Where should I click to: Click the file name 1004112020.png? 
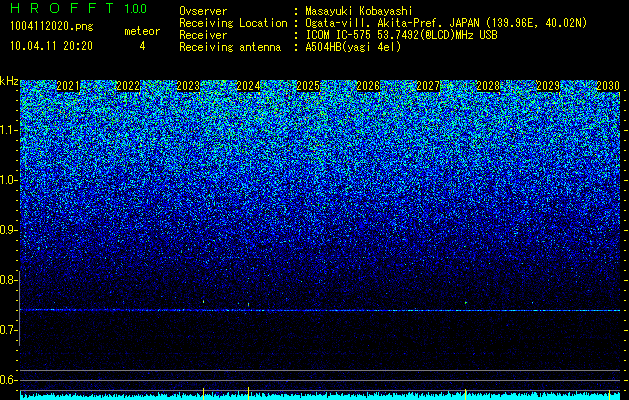pyautogui.click(x=51, y=27)
